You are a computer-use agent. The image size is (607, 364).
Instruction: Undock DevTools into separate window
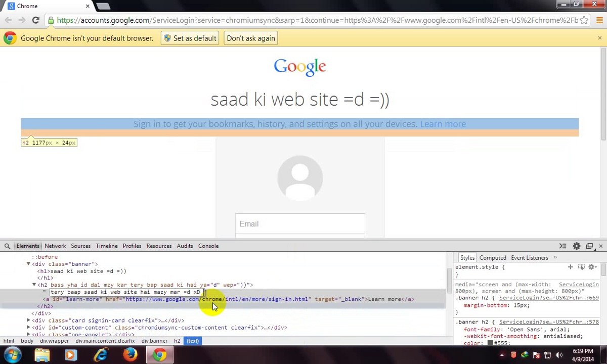pyautogui.click(x=589, y=246)
